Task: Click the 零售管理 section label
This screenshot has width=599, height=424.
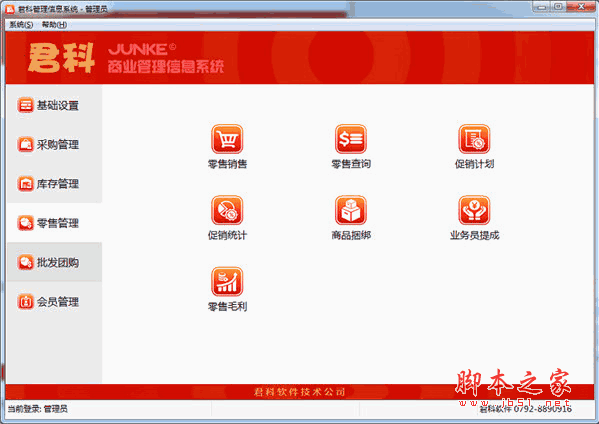Action: [x=58, y=223]
